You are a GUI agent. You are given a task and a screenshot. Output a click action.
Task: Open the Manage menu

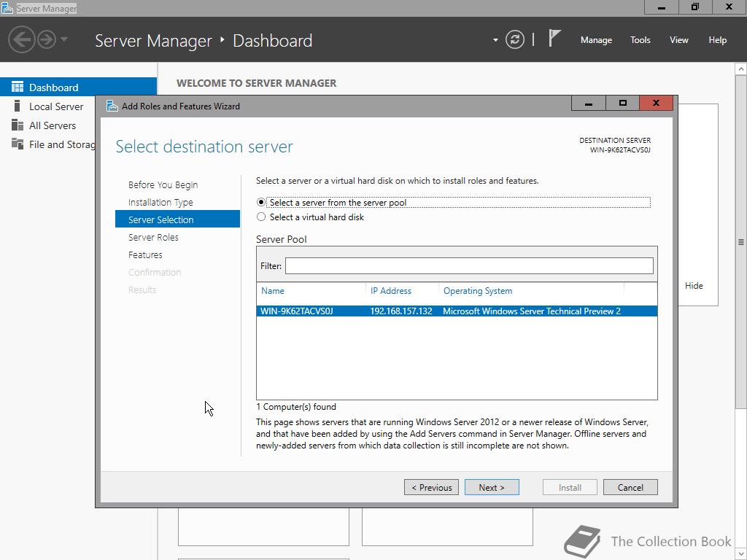[x=596, y=40]
